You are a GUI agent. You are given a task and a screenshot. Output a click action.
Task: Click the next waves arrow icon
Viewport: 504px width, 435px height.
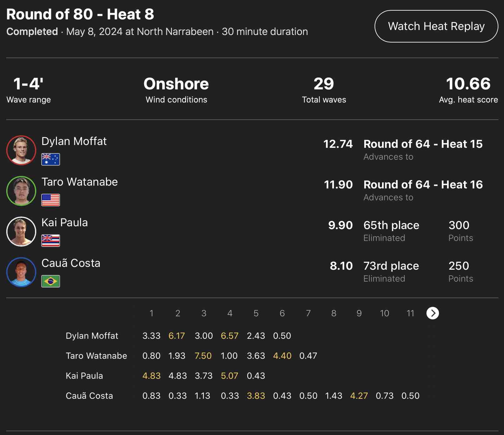(x=432, y=313)
